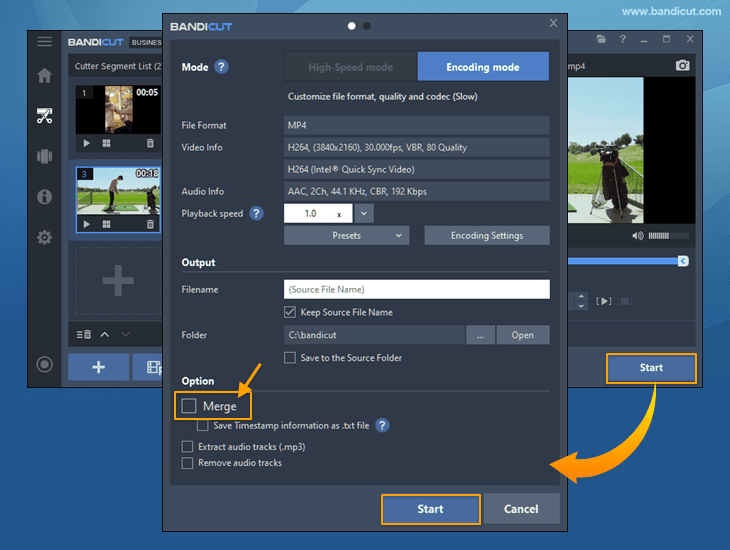Open the hamburger menu in main window

point(44,42)
